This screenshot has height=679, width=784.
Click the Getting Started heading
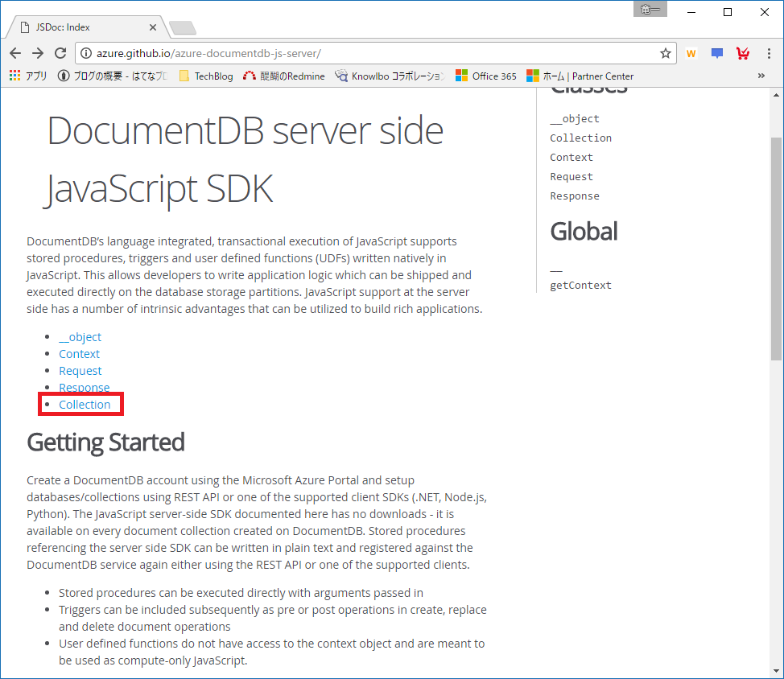tap(105, 442)
